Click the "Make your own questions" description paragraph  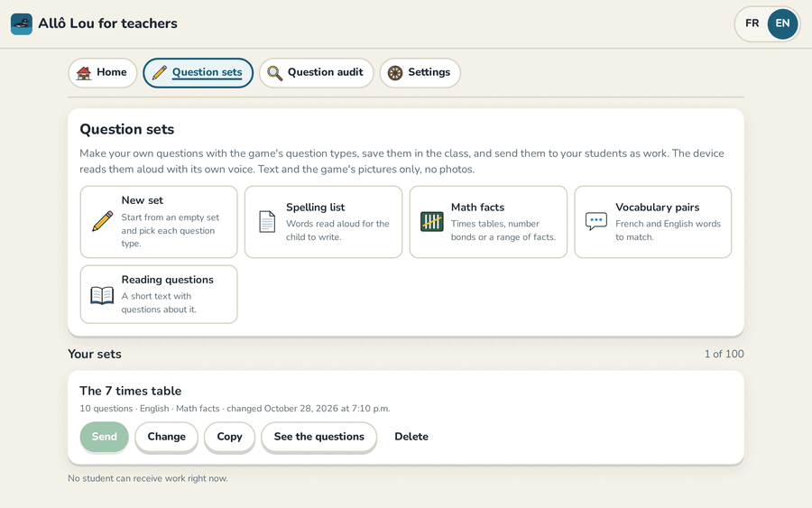click(401, 161)
